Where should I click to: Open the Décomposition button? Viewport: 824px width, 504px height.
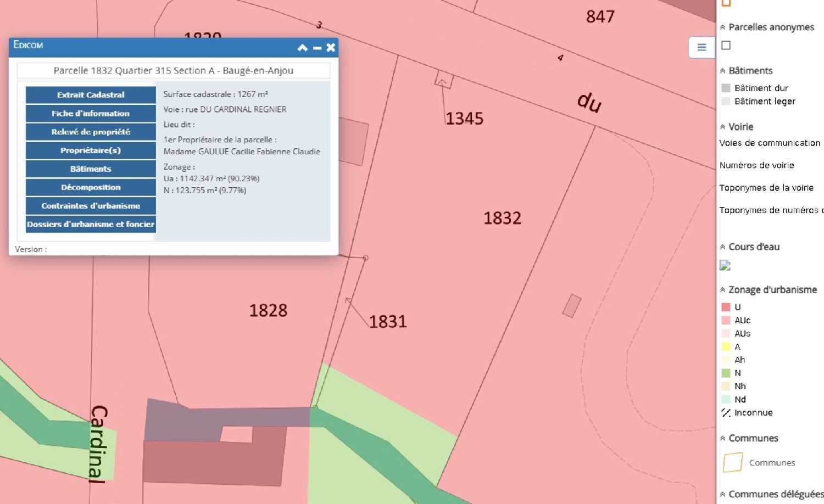coord(91,187)
